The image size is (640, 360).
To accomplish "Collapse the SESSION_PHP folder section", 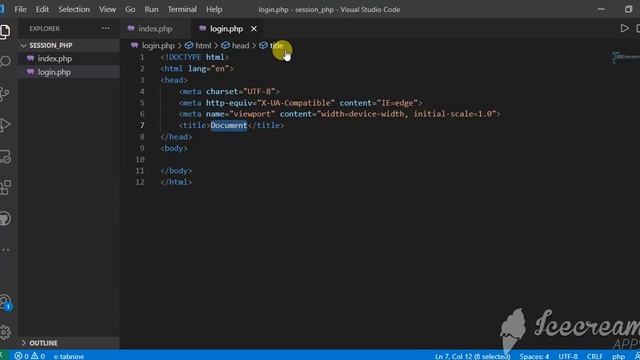I will [69, 45].
